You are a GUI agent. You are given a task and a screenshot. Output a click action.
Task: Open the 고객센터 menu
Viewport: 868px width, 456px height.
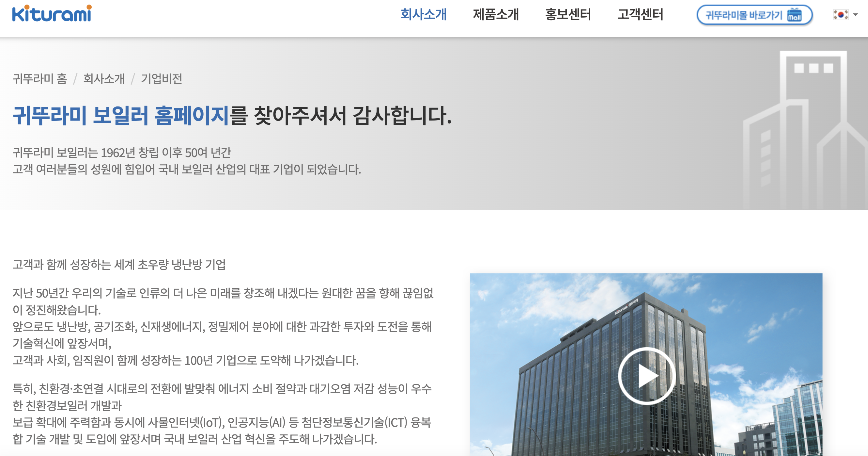[640, 14]
